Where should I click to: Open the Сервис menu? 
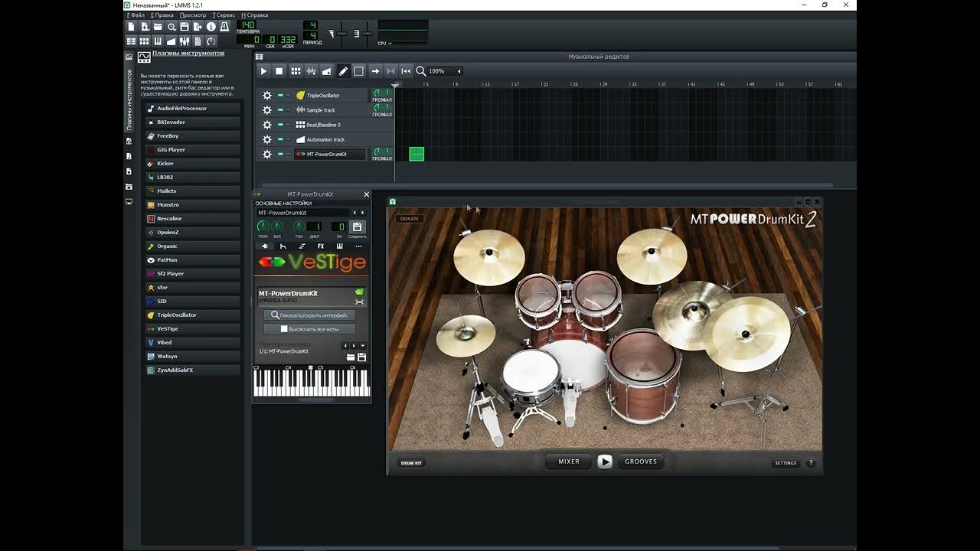click(224, 15)
